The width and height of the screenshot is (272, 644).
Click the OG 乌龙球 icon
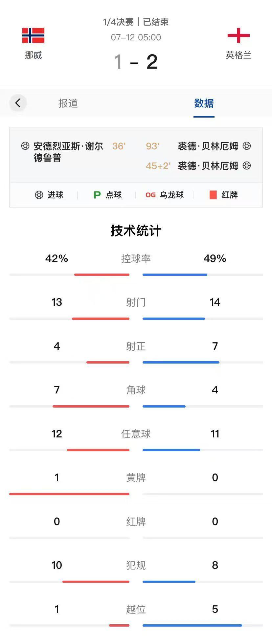pyautogui.click(x=150, y=195)
